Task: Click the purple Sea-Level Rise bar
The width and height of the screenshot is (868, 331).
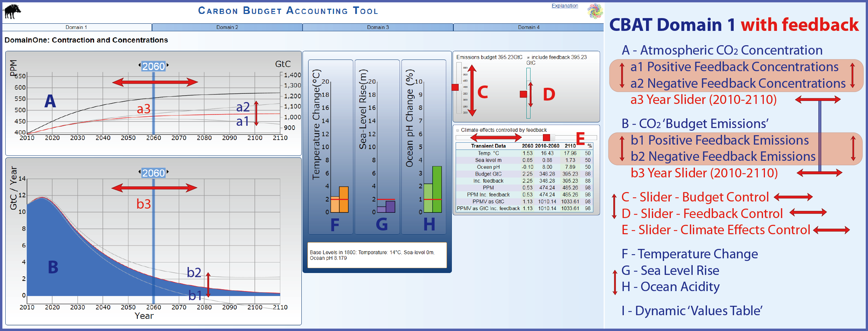Action: coord(390,207)
